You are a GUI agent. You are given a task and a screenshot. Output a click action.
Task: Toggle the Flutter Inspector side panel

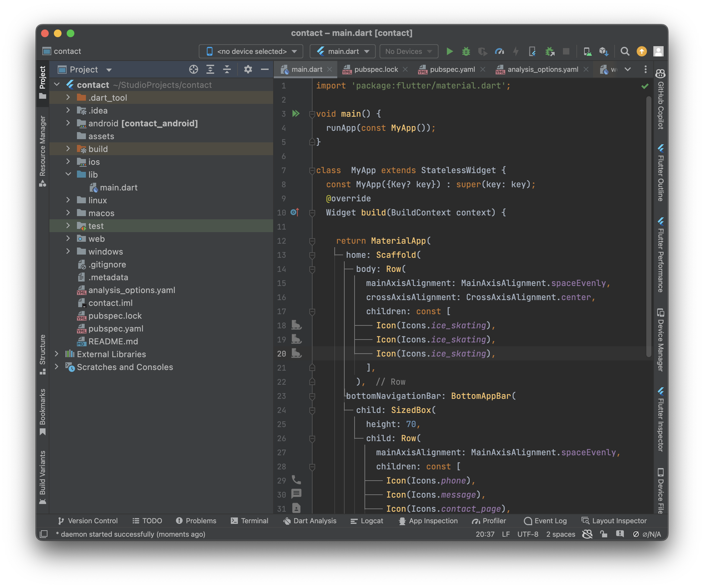[660, 420]
